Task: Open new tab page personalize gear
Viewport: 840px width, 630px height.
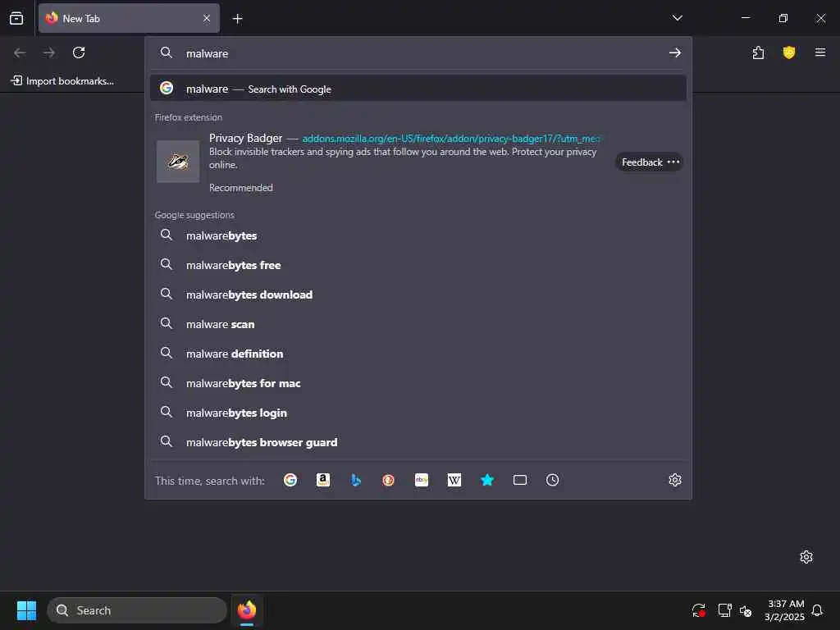Action: pyautogui.click(x=806, y=557)
